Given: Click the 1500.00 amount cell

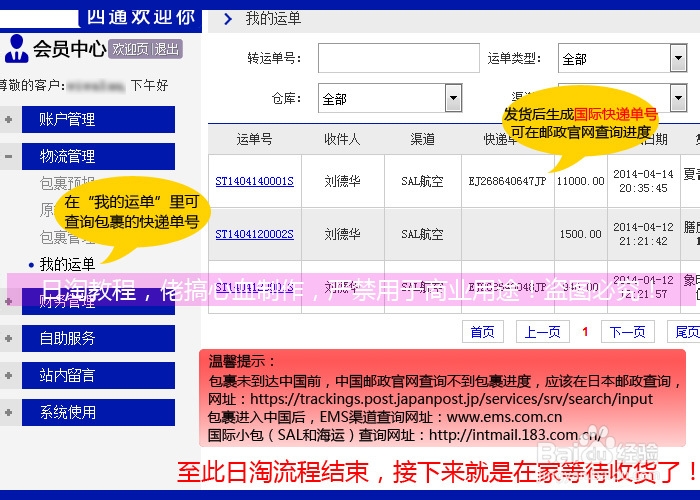Looking at the screenshot, I should pyautogui.click(x=580, y=234).
